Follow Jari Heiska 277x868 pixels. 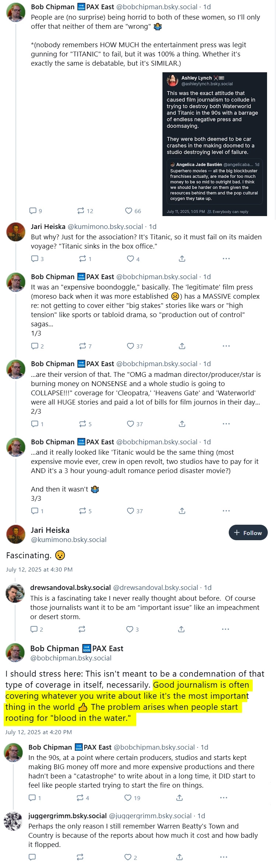coord(248,532)
